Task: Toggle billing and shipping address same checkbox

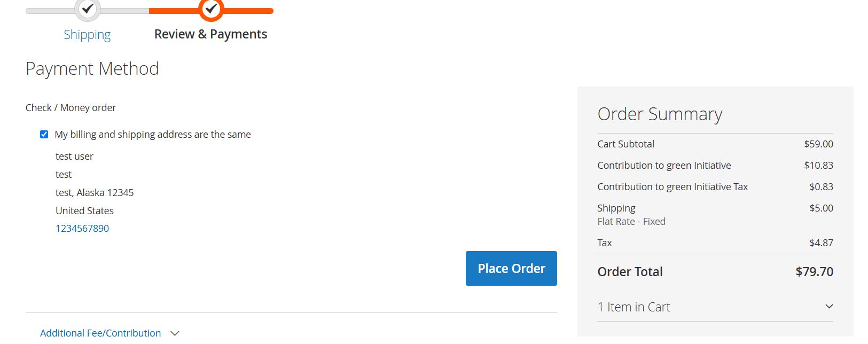Action: pos(44,135)
